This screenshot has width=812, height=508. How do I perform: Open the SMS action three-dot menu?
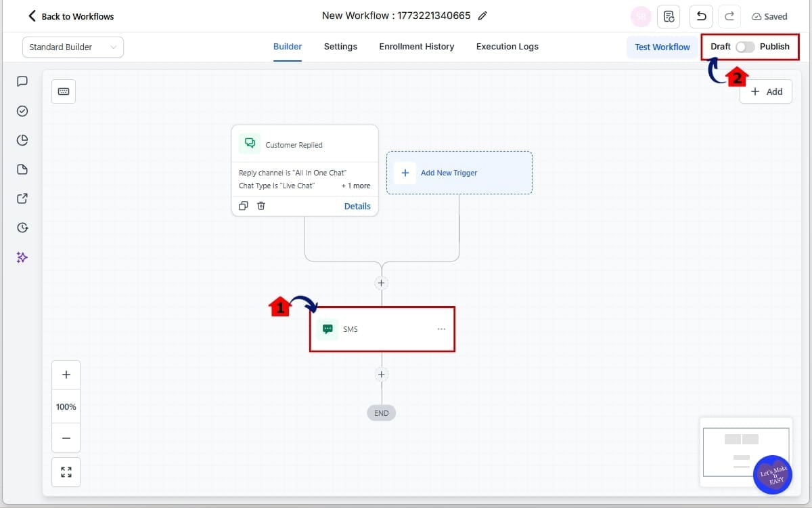[441, 329]
